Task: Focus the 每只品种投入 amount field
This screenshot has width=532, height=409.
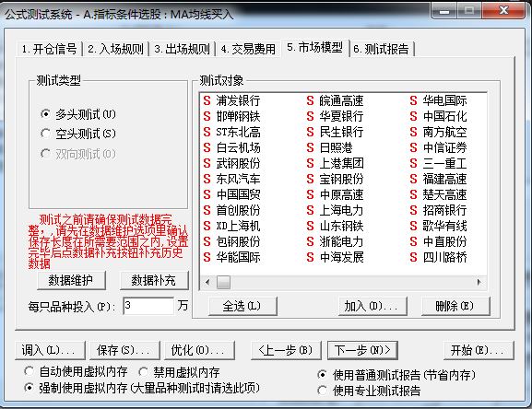Action: 148,306
